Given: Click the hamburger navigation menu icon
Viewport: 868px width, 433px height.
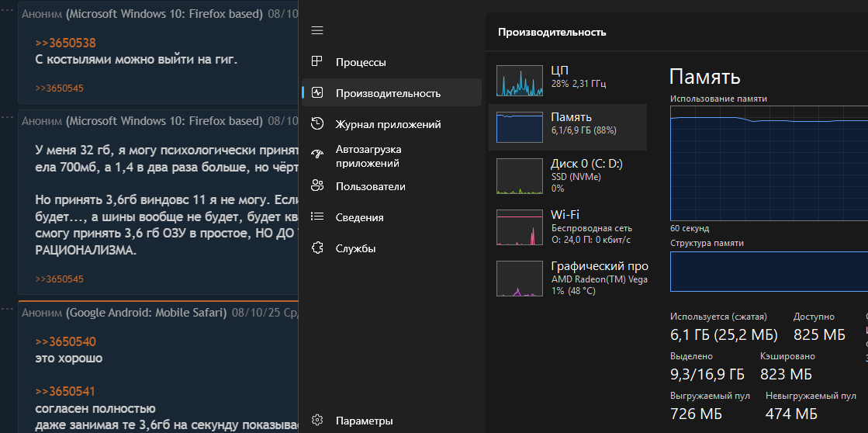Looking at the screenshot, I should tap(316, 30).
